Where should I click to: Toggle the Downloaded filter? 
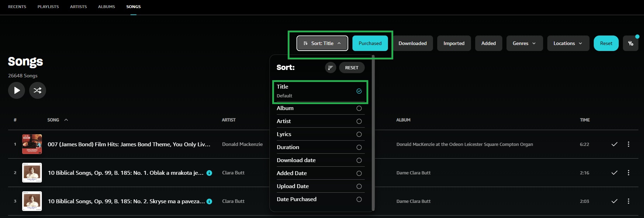(x=413, y=43)
